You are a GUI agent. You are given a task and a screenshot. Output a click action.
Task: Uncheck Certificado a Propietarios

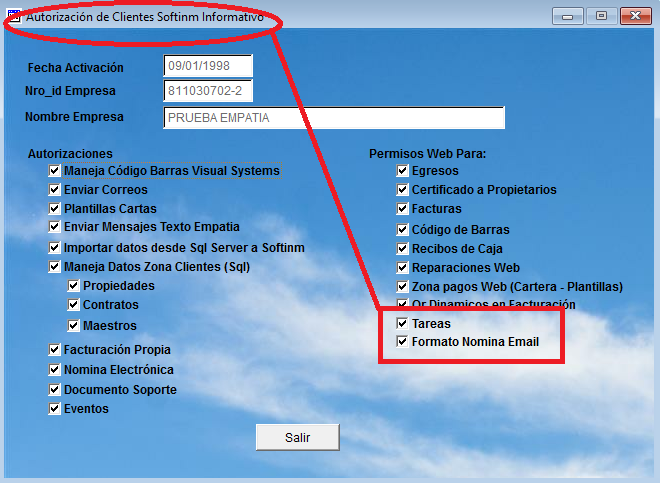(402, 189)
